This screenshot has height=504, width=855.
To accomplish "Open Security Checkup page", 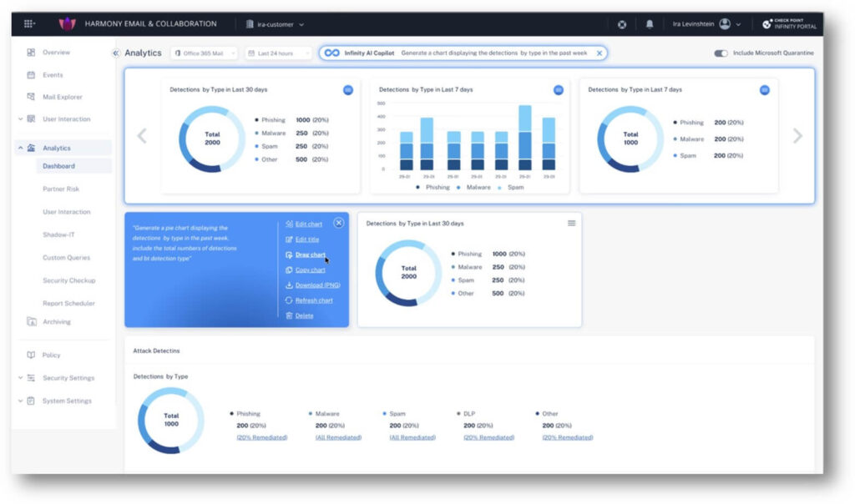I will [69, 280].
